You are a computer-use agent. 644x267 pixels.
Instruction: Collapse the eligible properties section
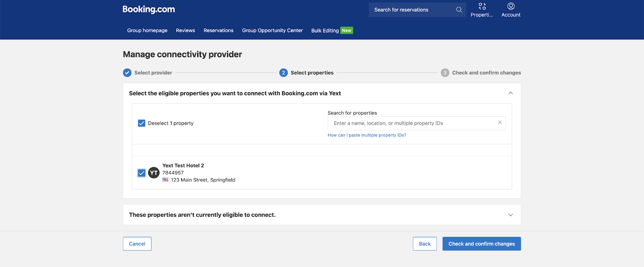click(x=510, y=93)
